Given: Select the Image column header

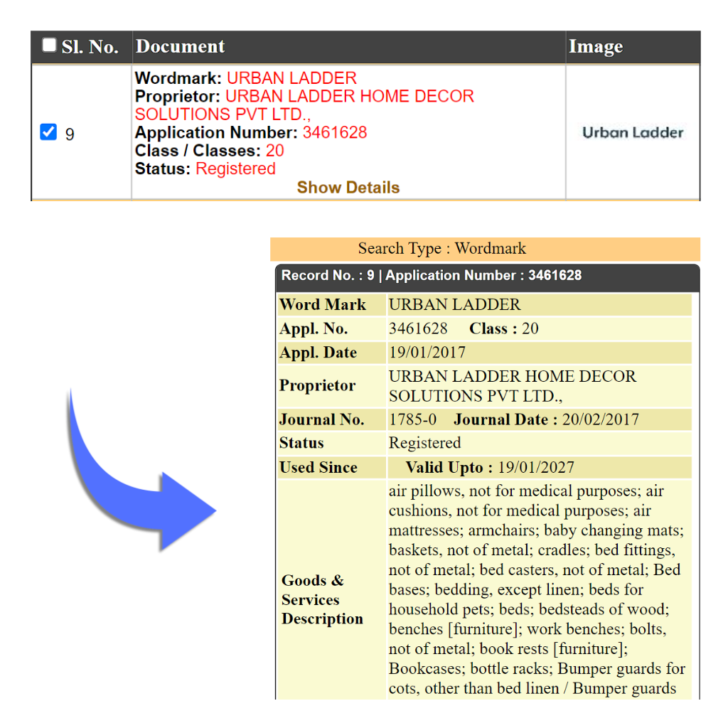Looking at the screenshot, I should coord(596,47).
